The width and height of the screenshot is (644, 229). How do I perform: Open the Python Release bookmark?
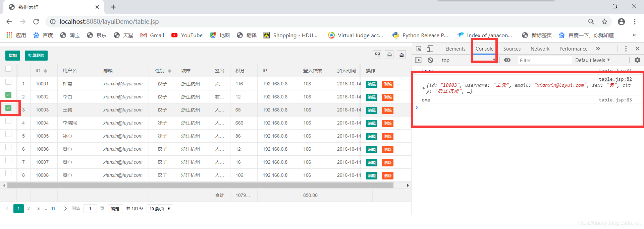click(x=420, y=35)
